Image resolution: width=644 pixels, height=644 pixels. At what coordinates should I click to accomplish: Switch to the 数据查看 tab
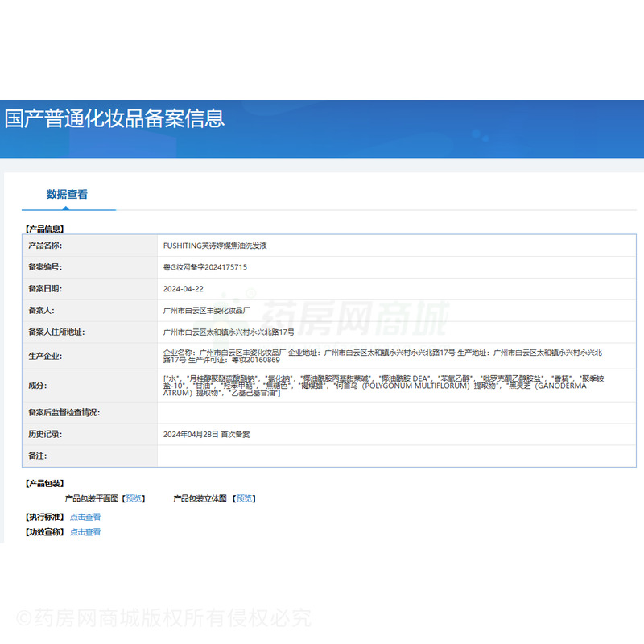click(x=67, y=194)
